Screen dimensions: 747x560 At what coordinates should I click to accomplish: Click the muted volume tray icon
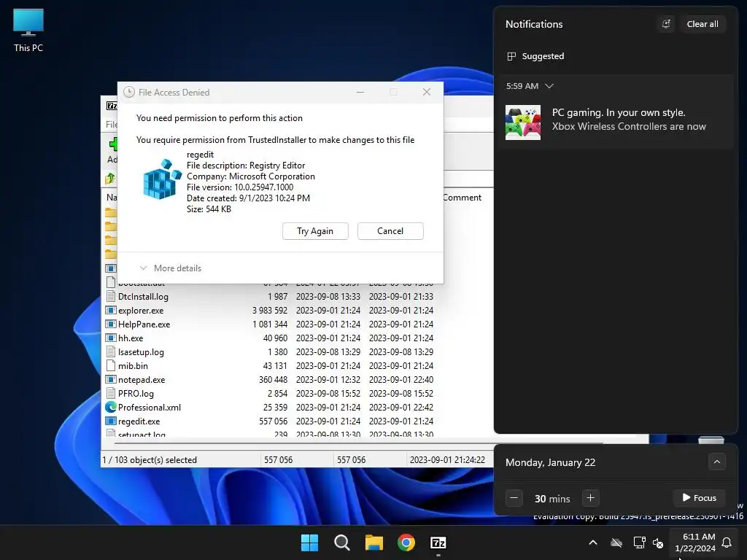[658, 542]
